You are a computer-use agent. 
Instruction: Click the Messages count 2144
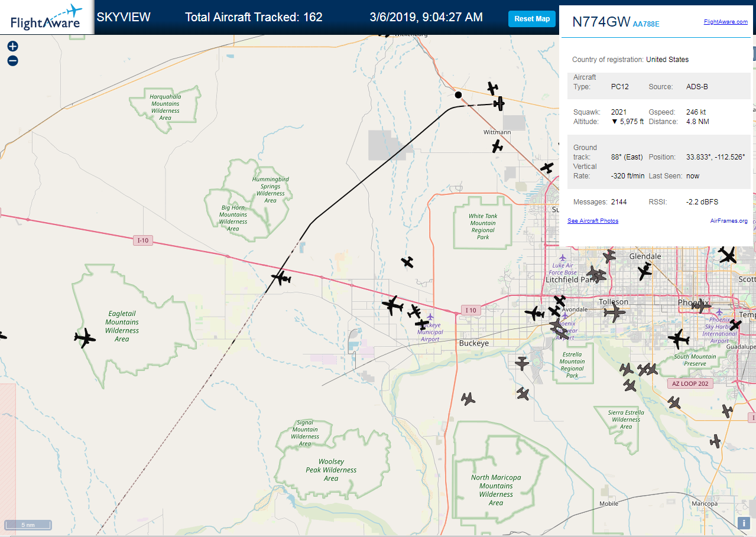pos(619,202)
